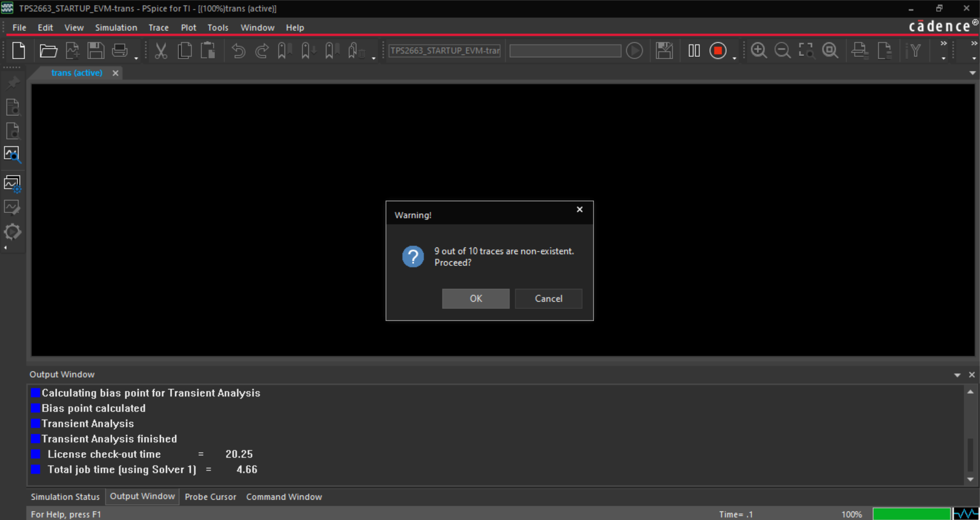Zoom out with the minus magnifier
980x520 pixels.
782,51
